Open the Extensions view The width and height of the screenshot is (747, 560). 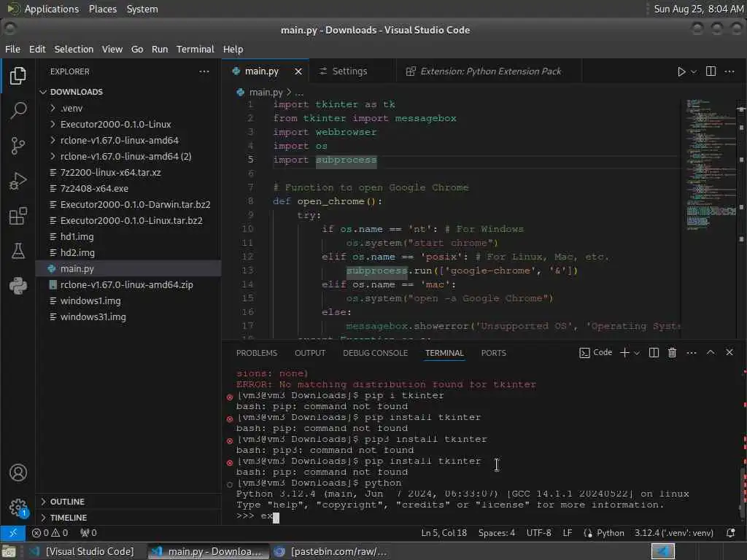click(x=18, y=216)
